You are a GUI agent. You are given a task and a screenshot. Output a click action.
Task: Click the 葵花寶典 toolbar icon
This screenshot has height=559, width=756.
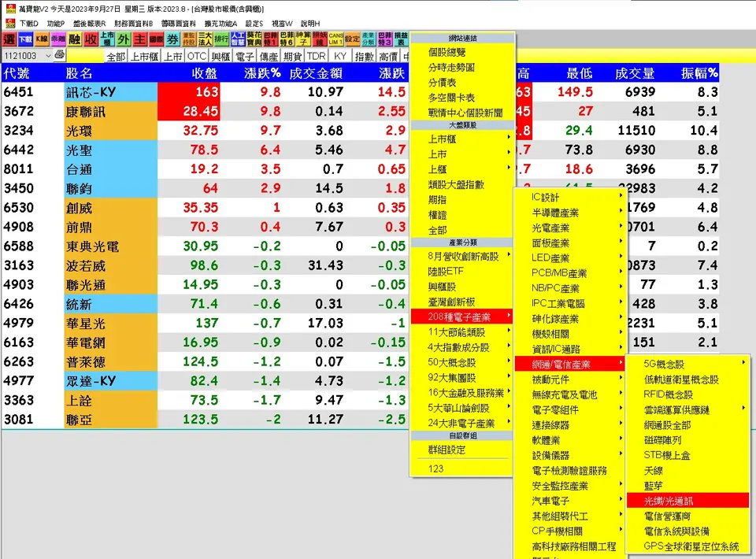click(254, 39)
